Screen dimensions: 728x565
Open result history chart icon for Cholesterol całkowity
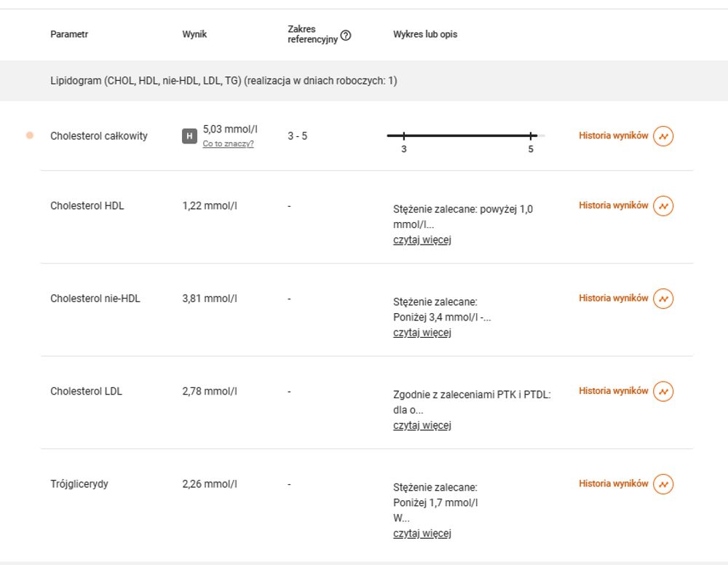pos(663,136)
